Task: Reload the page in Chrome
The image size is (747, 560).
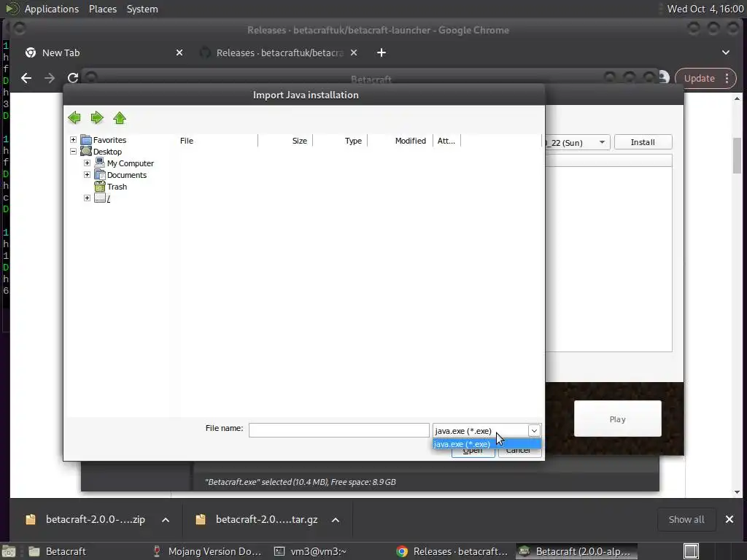Action: tap(73, 78)
